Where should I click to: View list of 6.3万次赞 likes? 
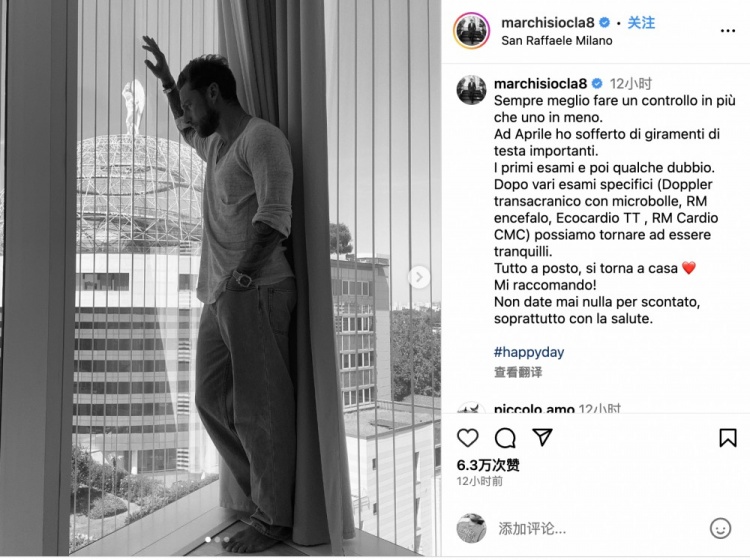coord(488,465)
